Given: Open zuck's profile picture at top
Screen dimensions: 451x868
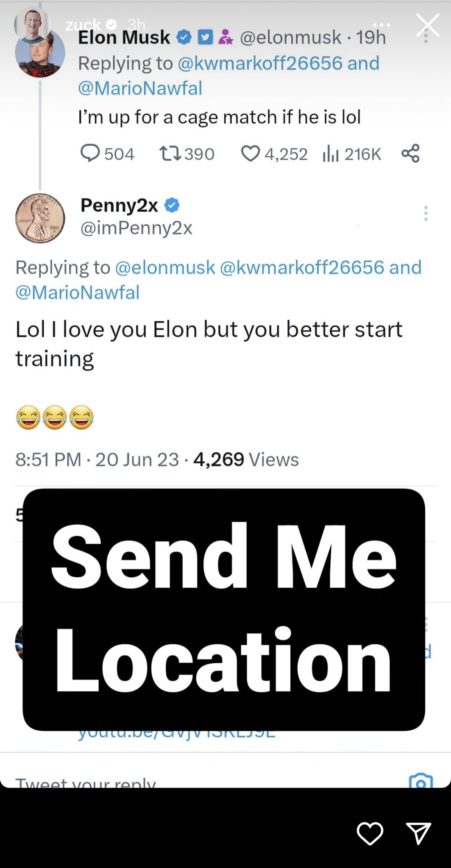Looking at the screenshot, I should (x=32, y=25).
